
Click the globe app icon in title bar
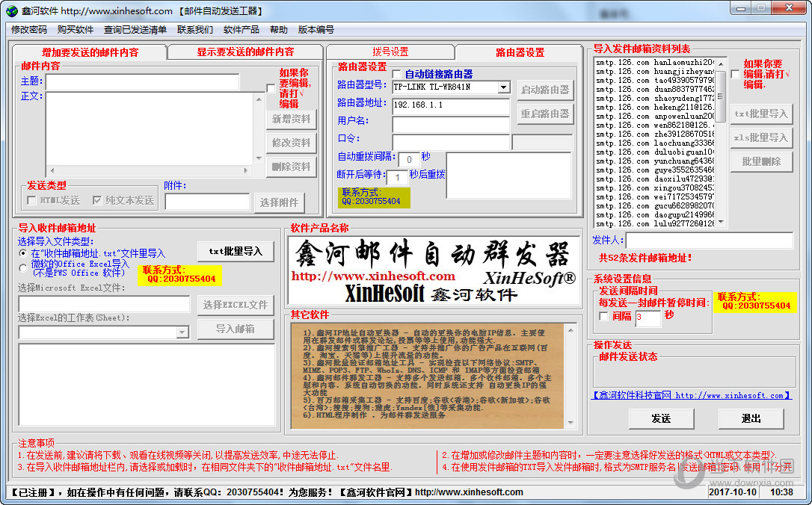(11, 11)
